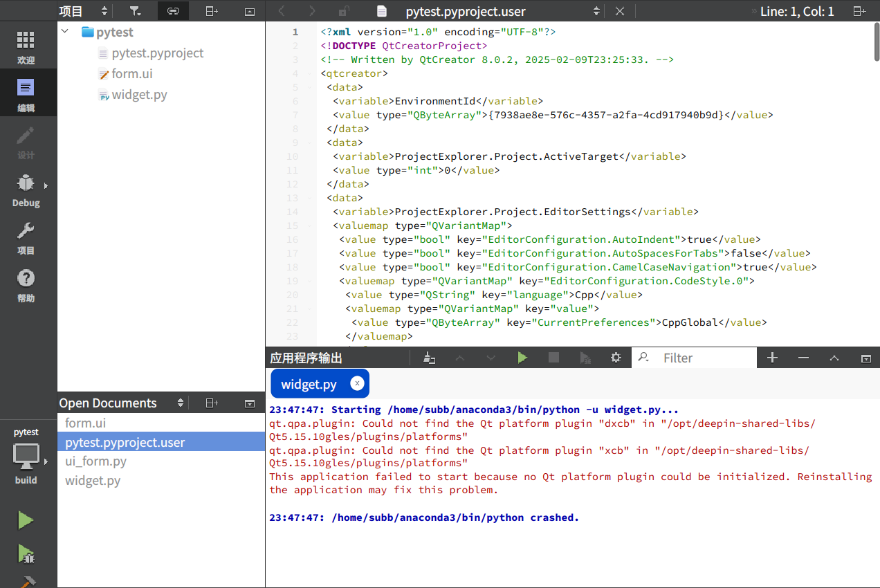This screenshot has width=880, height=588.
Task: Open pytest.pyproject in the project tree
Action: coord(158,53)
